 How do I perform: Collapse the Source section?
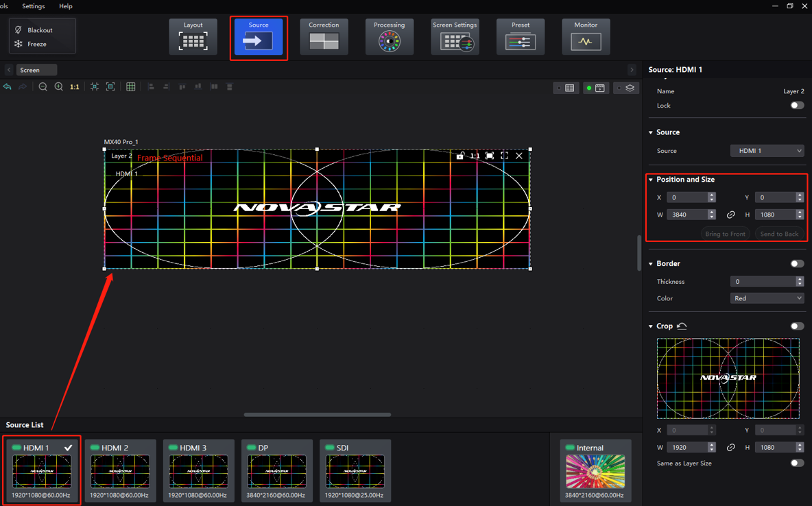click(651, 132)
